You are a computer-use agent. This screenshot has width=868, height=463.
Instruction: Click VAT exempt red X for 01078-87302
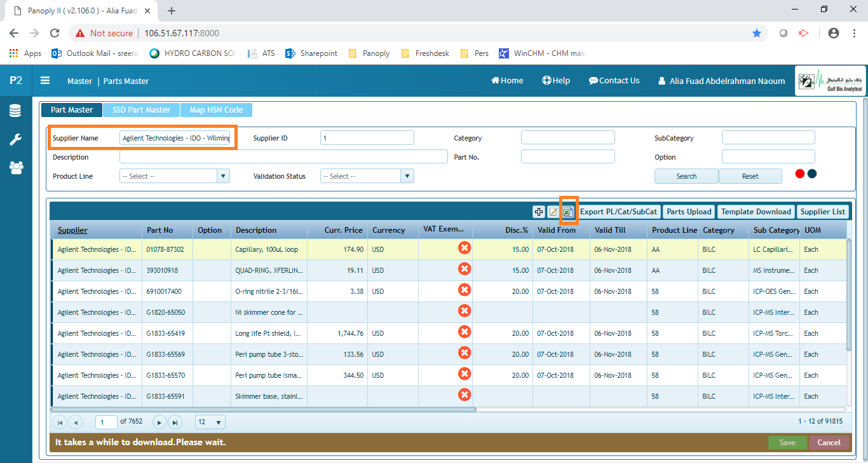465,248
